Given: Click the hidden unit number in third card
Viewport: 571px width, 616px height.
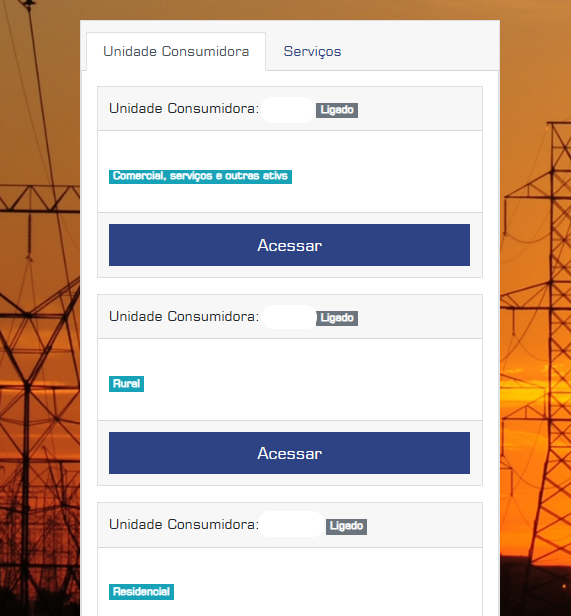Looking at the screenshot, I should pyautogui.click(x=291, y=524).
